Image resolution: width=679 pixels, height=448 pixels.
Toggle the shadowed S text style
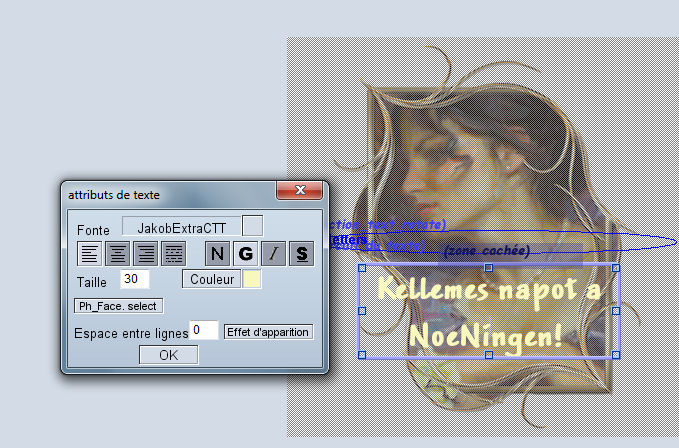pos(301,254)
